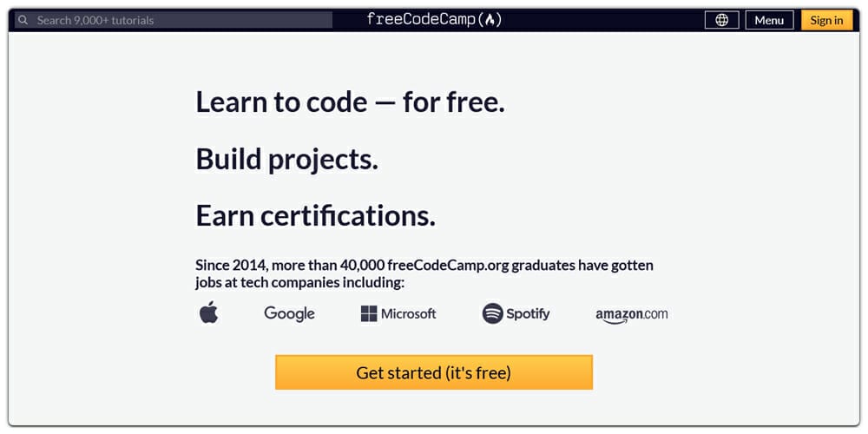Click the Sign in button
Viewport: 868px width, 434px height.
pos(826,20)
